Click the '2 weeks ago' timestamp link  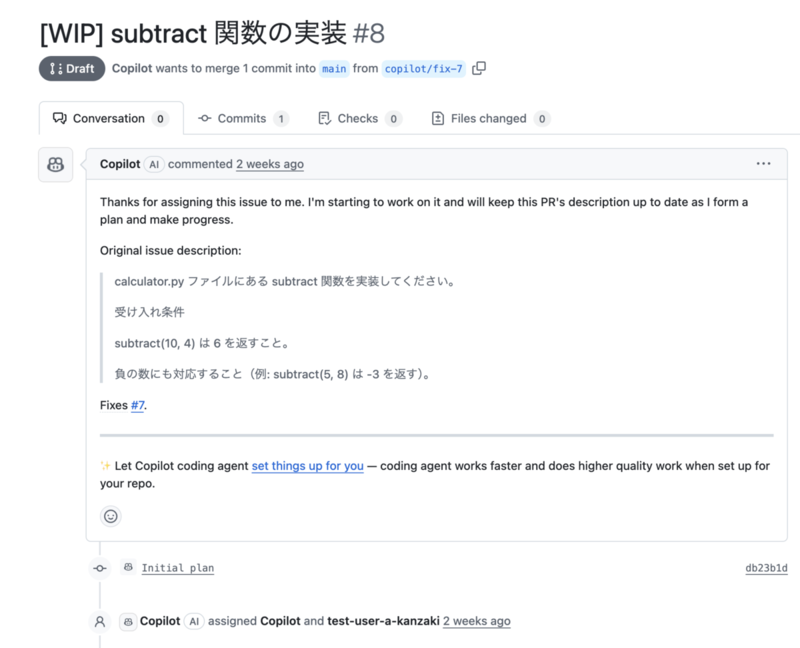(269, 164)
